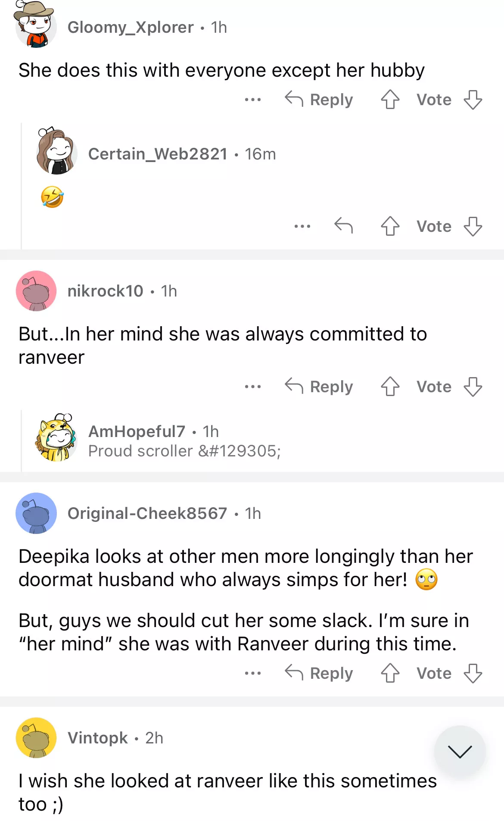Upvote Certain_Web2821's emoji comment
Image resolution: width=504 pixels, height=821 pixels.
tap(390, 226)
